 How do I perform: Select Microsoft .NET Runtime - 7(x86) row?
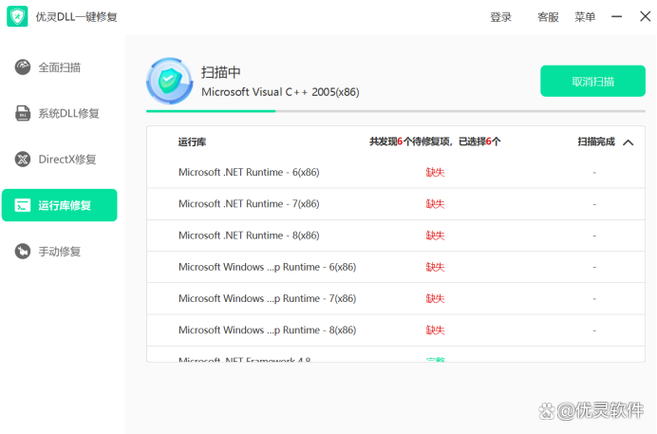[396, 204]
